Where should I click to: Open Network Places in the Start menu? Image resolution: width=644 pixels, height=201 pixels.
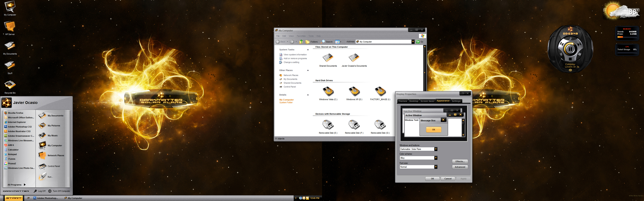pos(52,155)
